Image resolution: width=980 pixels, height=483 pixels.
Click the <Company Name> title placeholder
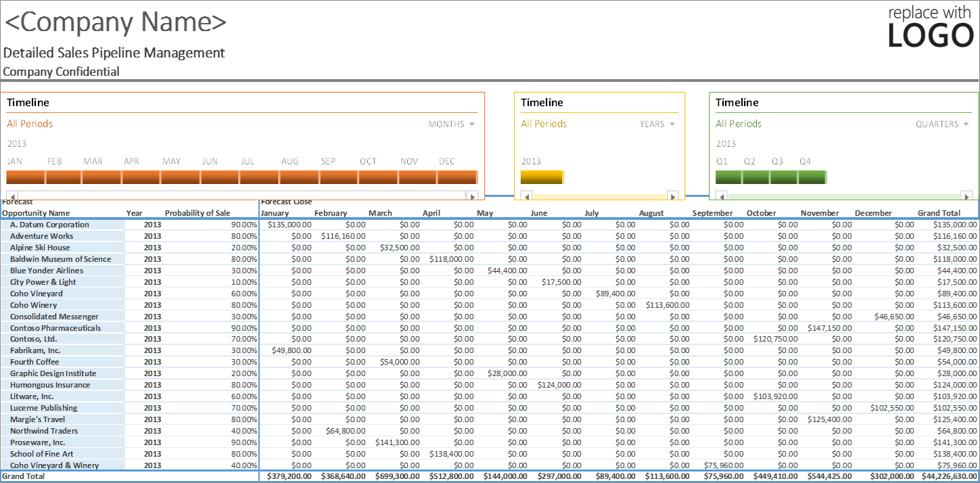[116, 22]
